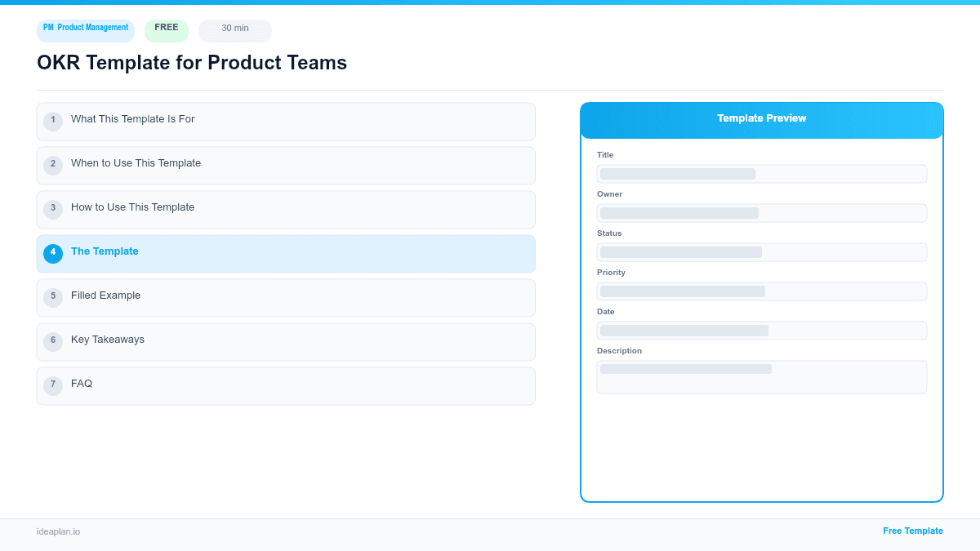Image resolution: width=980 pixels, height=551 pixels.
Task: Click the 30 min duration pill
Action: point(234,29)
